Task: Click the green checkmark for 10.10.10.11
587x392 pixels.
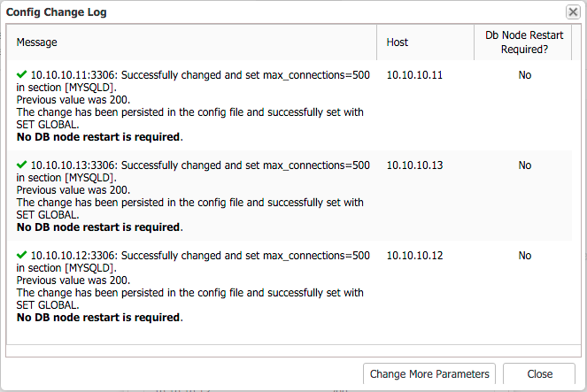Action: [x=21, y=74]
